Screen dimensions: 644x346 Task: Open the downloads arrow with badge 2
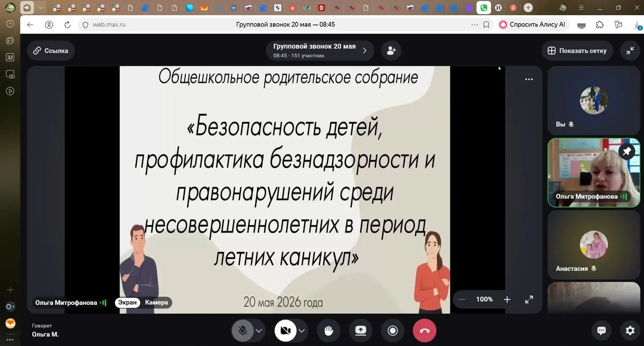tap(638, 25)
